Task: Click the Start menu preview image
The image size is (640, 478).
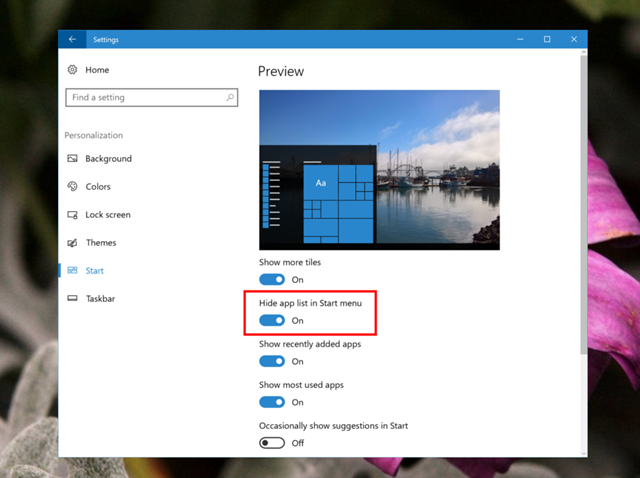Action: click(379, 170)
